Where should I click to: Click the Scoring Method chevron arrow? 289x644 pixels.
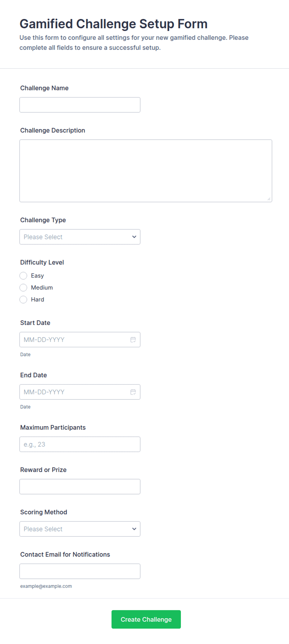point(134,529)
